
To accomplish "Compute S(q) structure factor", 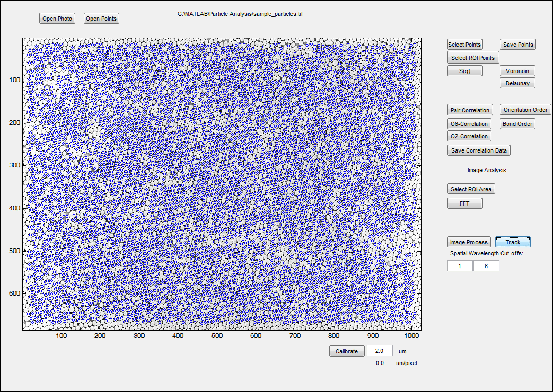I will (x=464, y=71).
